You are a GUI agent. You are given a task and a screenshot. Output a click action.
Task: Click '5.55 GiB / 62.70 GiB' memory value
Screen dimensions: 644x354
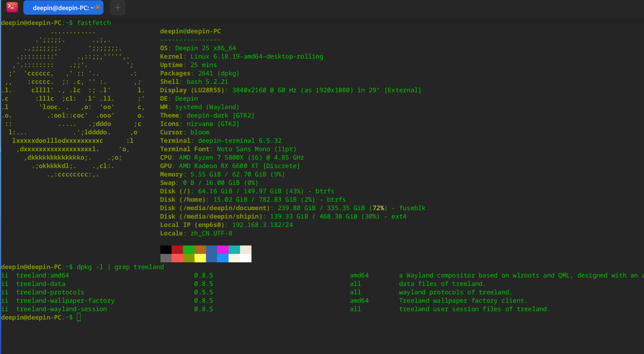228,174
